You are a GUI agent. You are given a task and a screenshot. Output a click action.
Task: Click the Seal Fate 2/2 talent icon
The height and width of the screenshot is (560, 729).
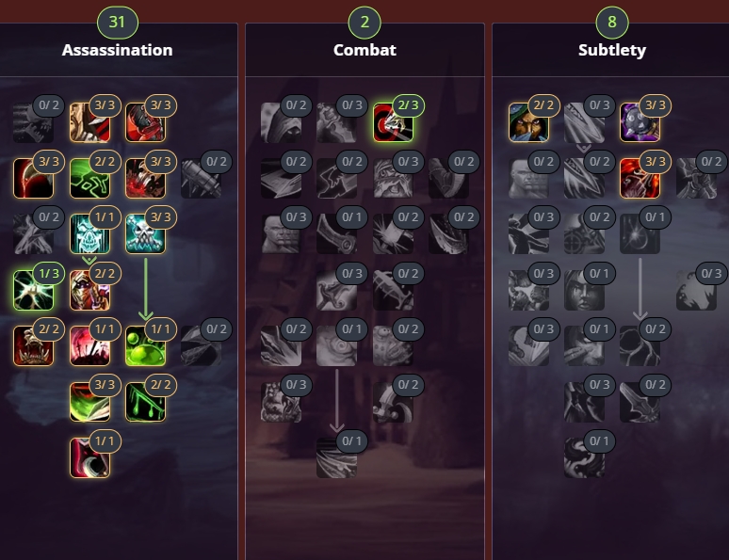89,290
